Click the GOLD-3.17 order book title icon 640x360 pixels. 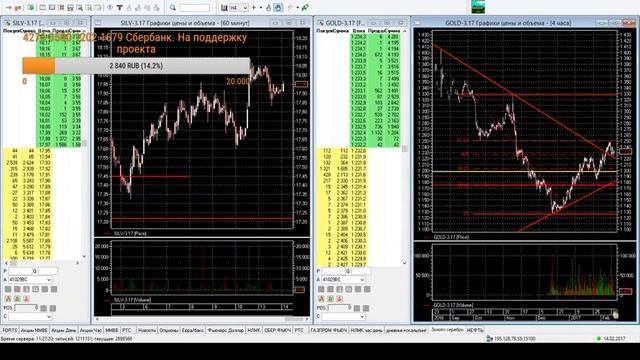pyautogui.click(x=321, y=23)
